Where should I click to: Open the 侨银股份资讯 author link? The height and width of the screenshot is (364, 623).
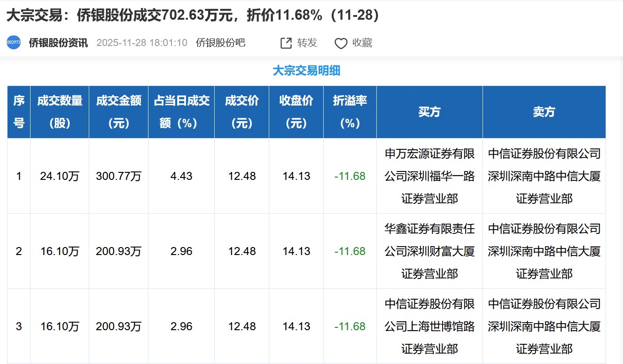(58, 43)
